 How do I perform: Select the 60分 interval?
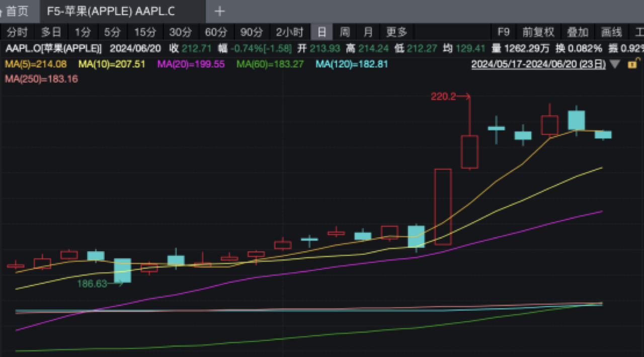[216, 32]
